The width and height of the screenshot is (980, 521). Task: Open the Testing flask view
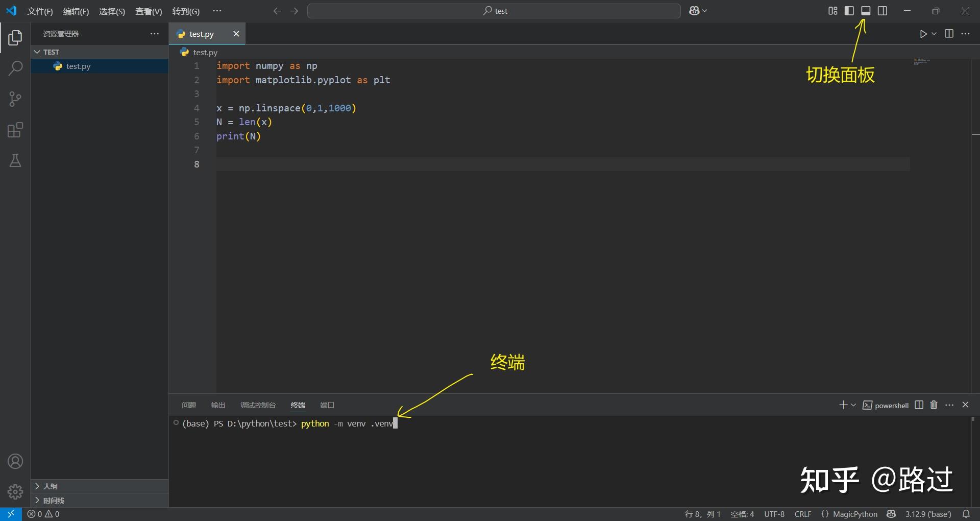(15, 161)
